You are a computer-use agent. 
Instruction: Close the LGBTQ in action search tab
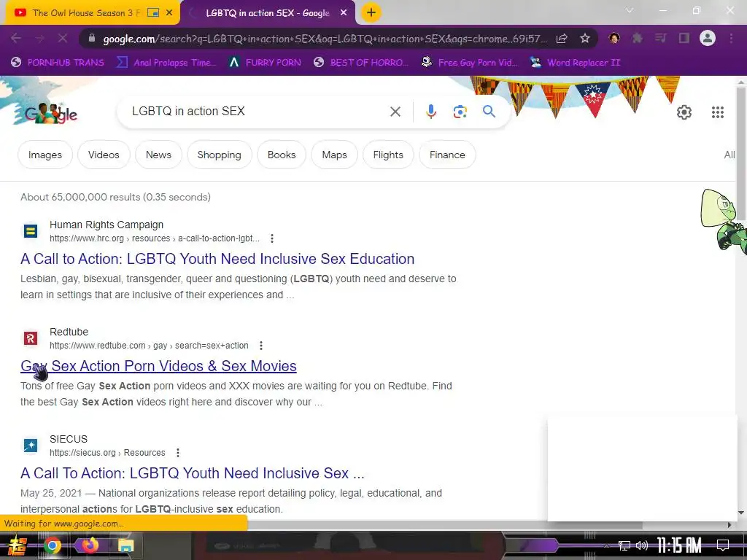pos(344,13)
